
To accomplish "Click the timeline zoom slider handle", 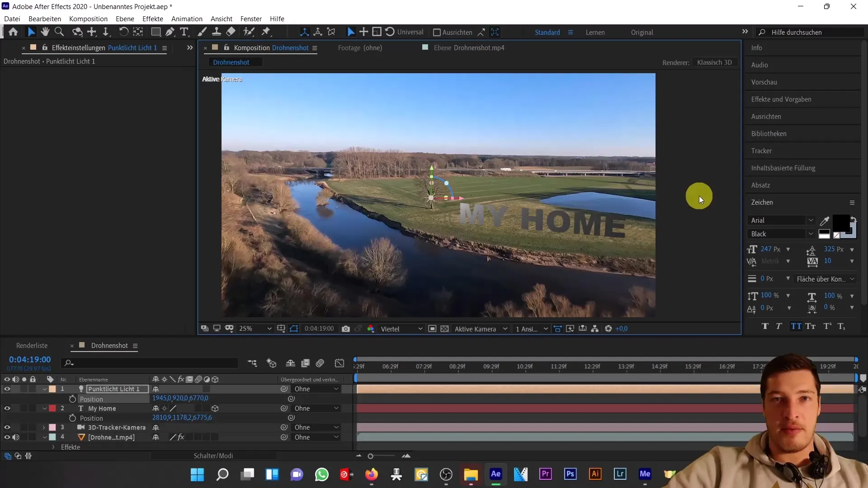I will point(371,456).
